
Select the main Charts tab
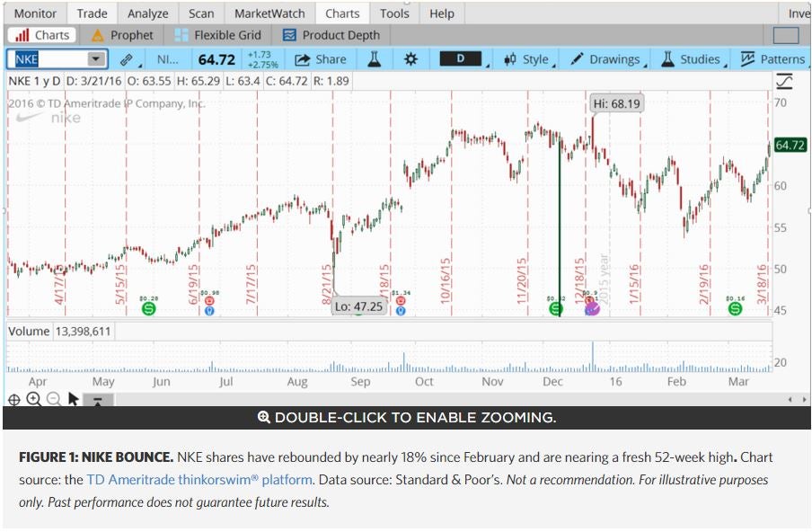pyautogui.click(x=342, y=13)
